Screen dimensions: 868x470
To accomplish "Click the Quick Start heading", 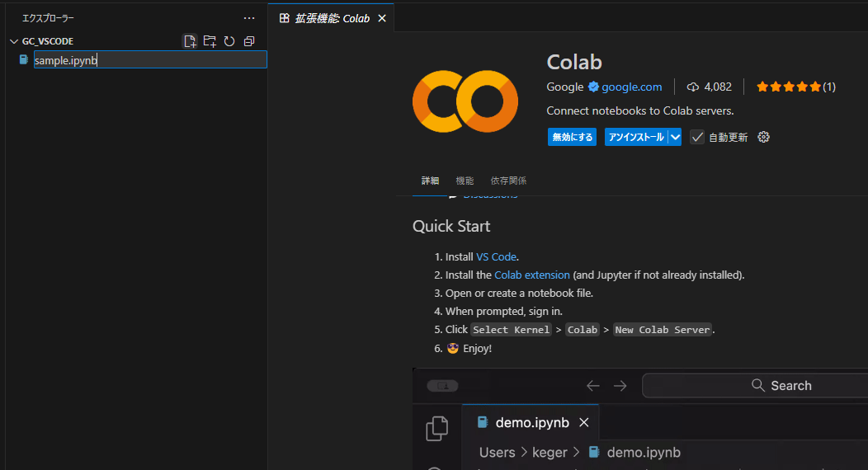I will click(451, 226).
